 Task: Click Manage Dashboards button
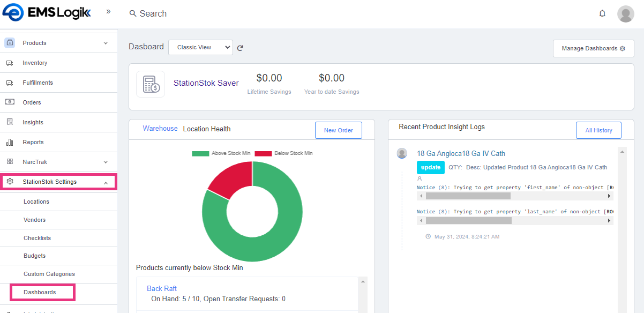point(594,48)
